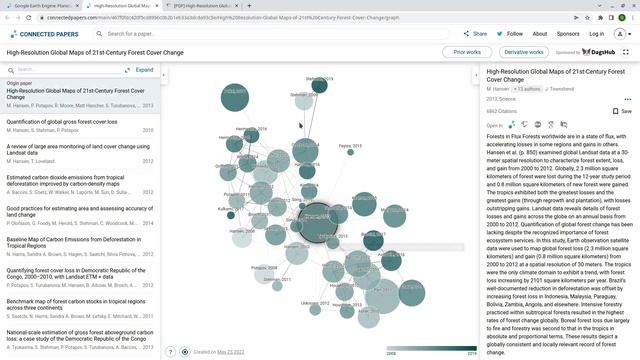Click the Stehman, 2011 graph node
The width and height of the screenshot is (640, 360).
(277, 286)
